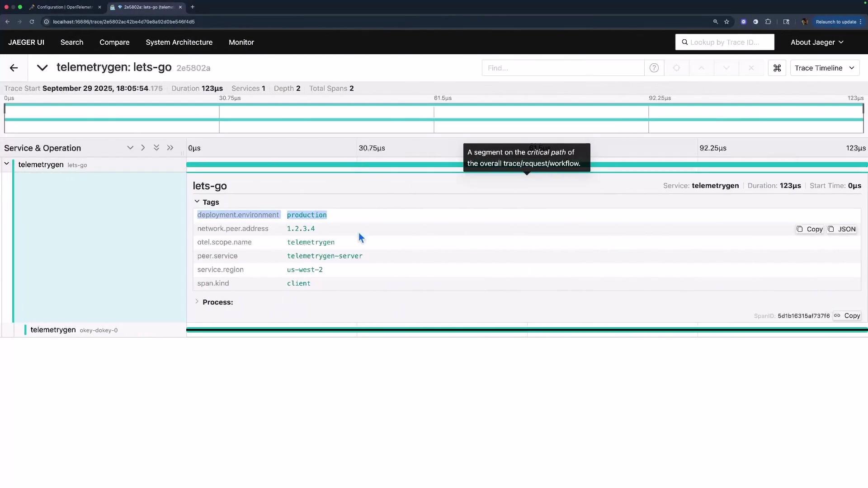This screenshot has height=488, width=868.
Task: Close the Configuration OpenTelemetry tab
Action: tap(99, 7)
